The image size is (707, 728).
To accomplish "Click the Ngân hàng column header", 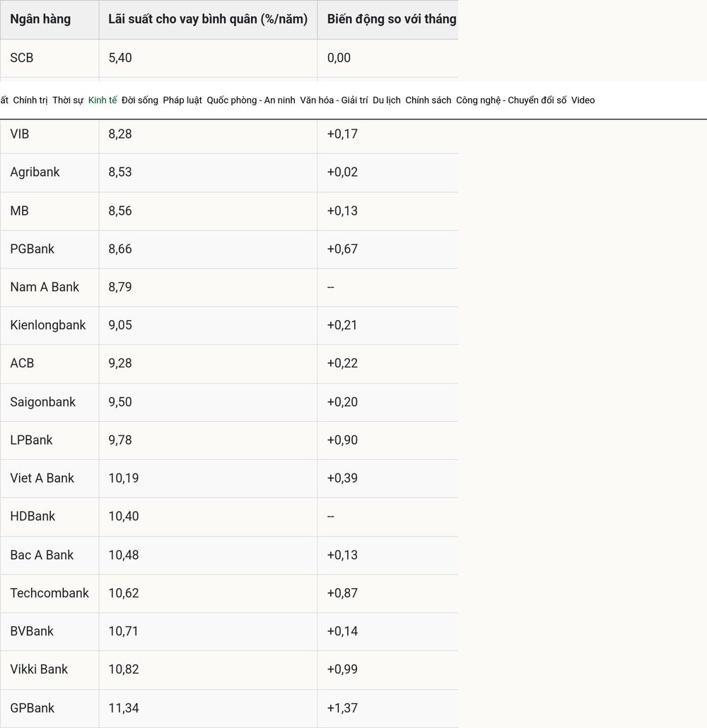I will (40, 19).
